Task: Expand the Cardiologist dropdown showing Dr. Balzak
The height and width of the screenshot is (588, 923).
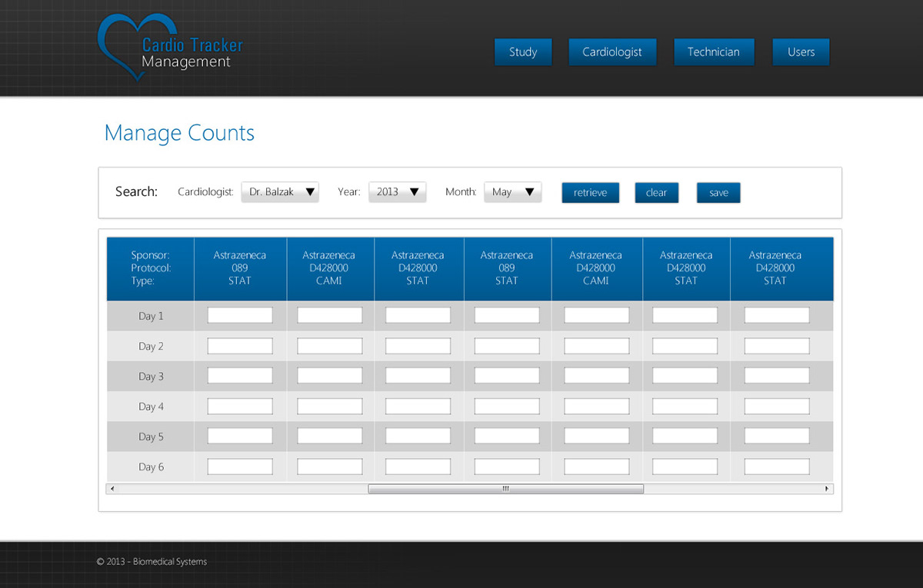Action: pos(280,192)
